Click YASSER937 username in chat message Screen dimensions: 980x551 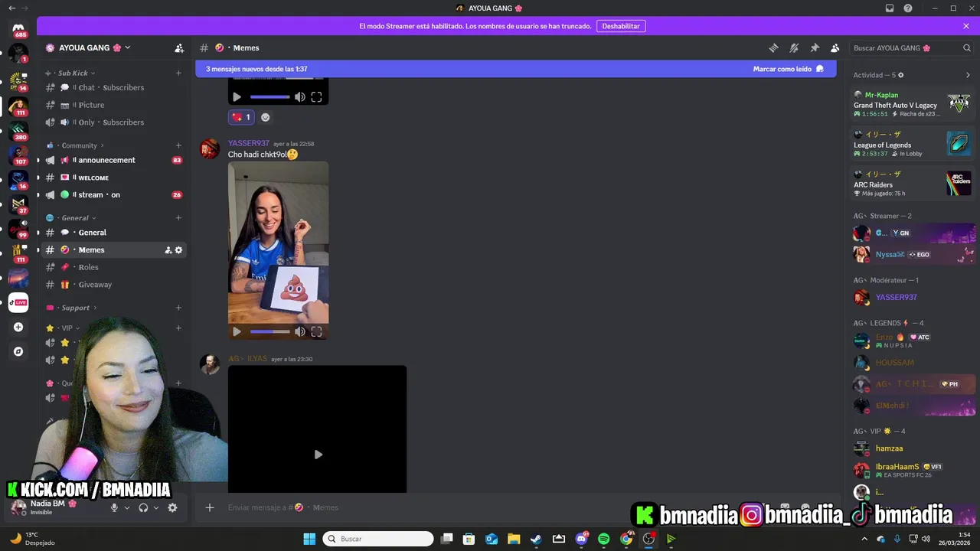[248, 143]
